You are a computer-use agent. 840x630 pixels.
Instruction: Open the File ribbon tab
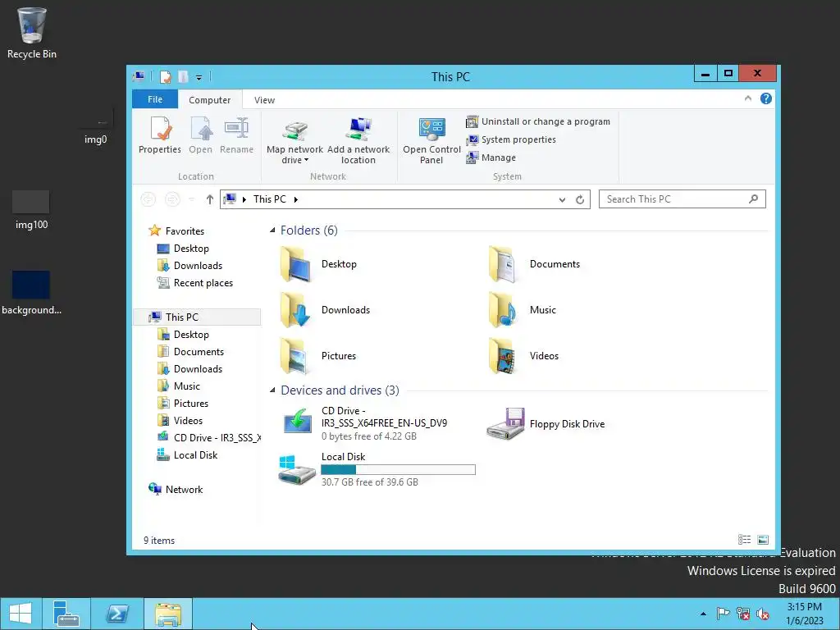(x=155, y=99)
